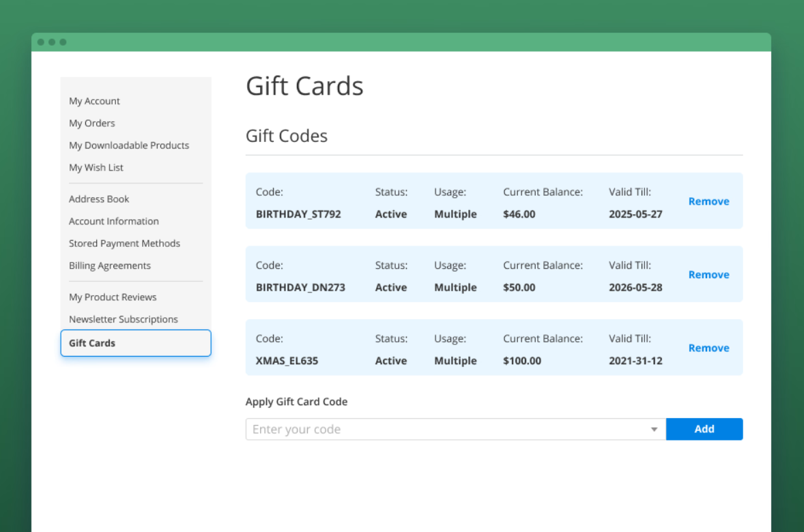The image size is (804, 532).
Task: View My Orders page
Action: pyautogui.click(x=91, y=123)
